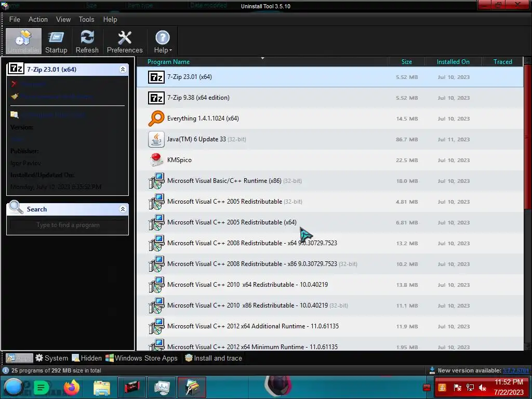Sort by Traced column header
The height and width of the screenshot is (399, 532).
502,61
